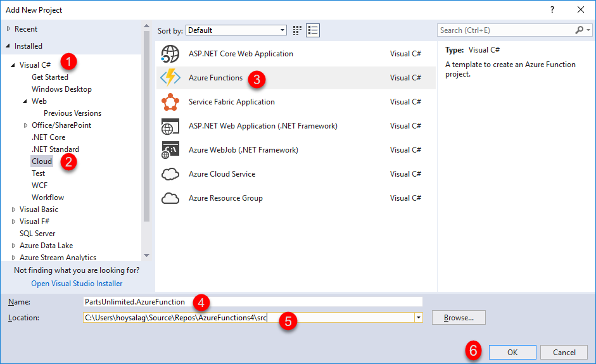
Task: Switch to medium icons list view
Action: point(313,30)
